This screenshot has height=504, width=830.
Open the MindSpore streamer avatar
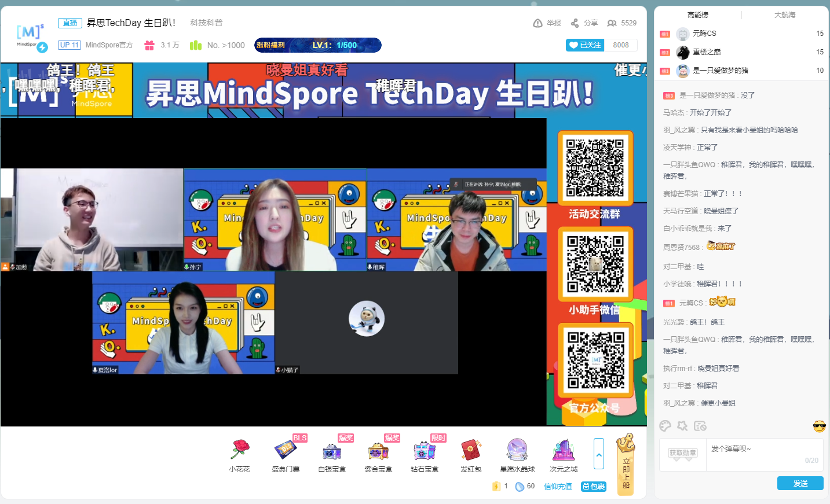coord(30,37)
